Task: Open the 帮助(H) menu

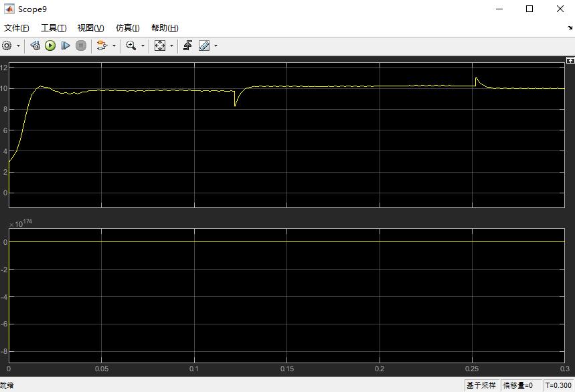Action: (165, 28)
